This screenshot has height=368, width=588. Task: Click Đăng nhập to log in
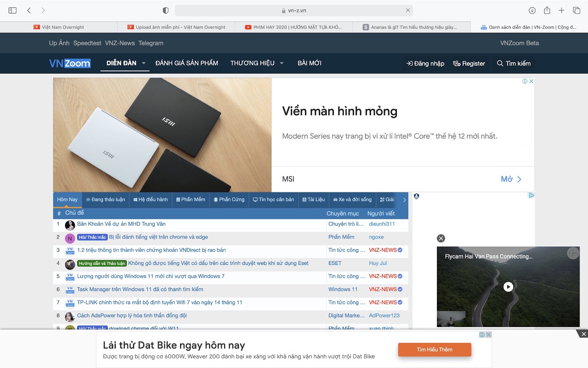(x=425, y=64)
